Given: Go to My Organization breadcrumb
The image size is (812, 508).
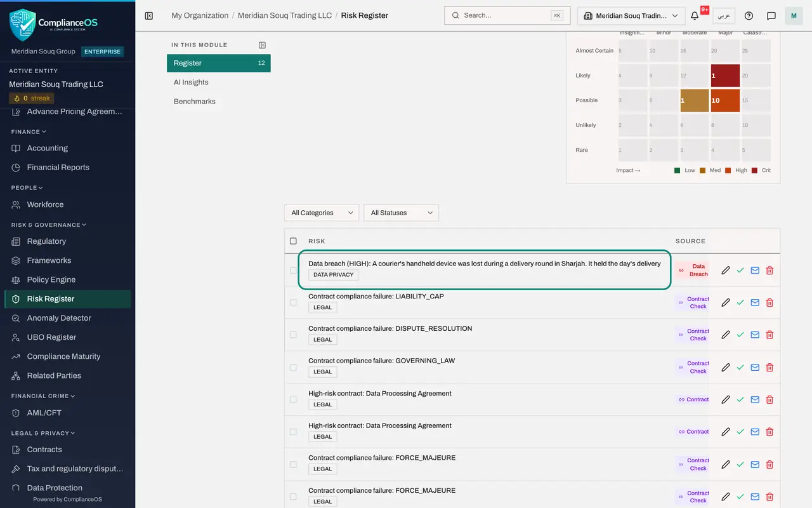Looking at the screenshot, I should [x=200, y=15].
